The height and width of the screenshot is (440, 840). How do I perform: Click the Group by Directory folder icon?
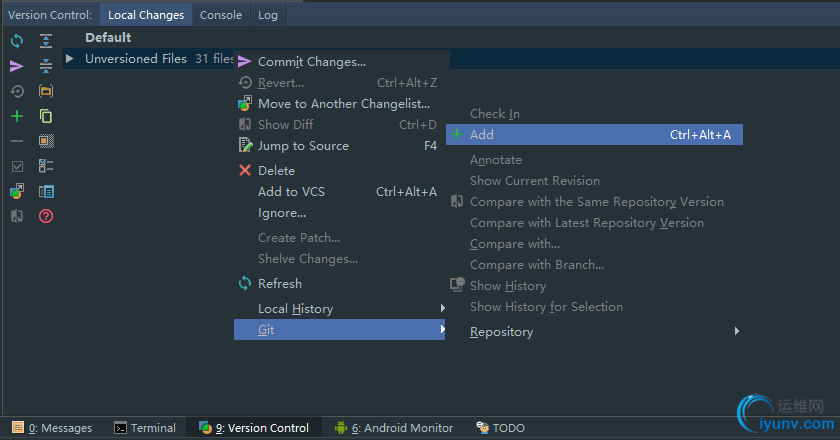click(46, 91)
